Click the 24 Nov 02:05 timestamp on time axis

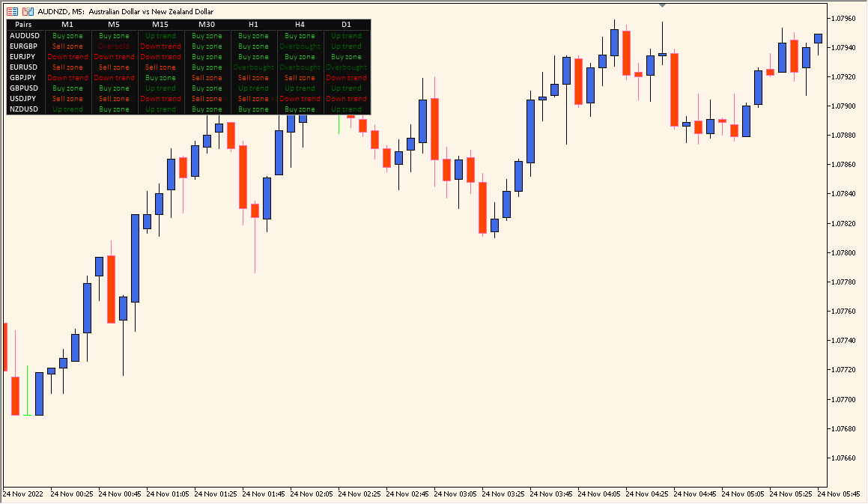pos(312,494)
